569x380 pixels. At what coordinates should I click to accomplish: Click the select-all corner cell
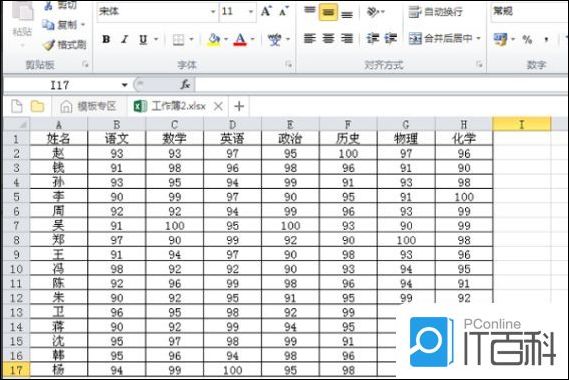17,124
